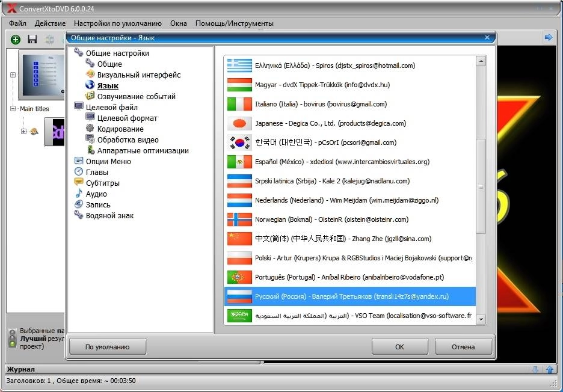Click the traffic light quality indicator
This screenshot has height=392, width=563.
[x=13, y=338]
